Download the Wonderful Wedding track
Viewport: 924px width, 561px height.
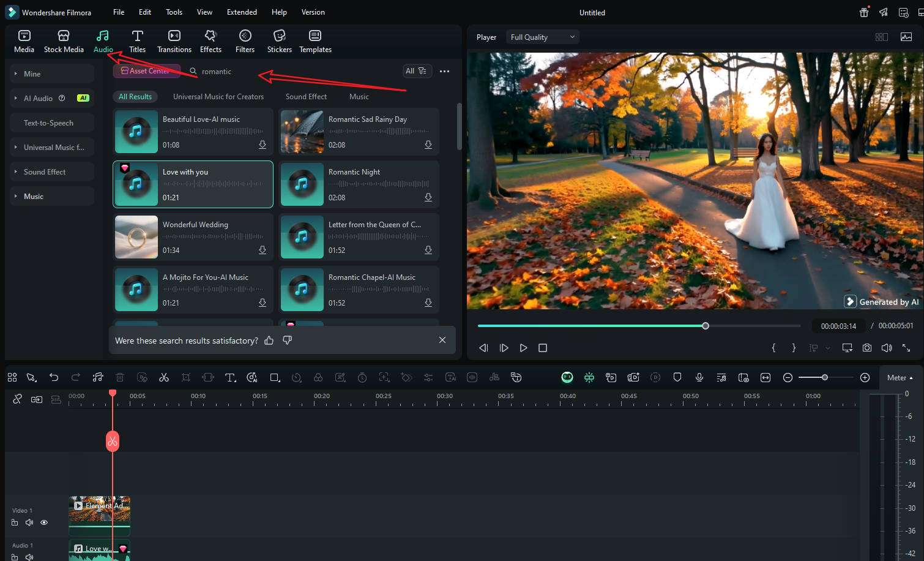click(x=263, y=250)
